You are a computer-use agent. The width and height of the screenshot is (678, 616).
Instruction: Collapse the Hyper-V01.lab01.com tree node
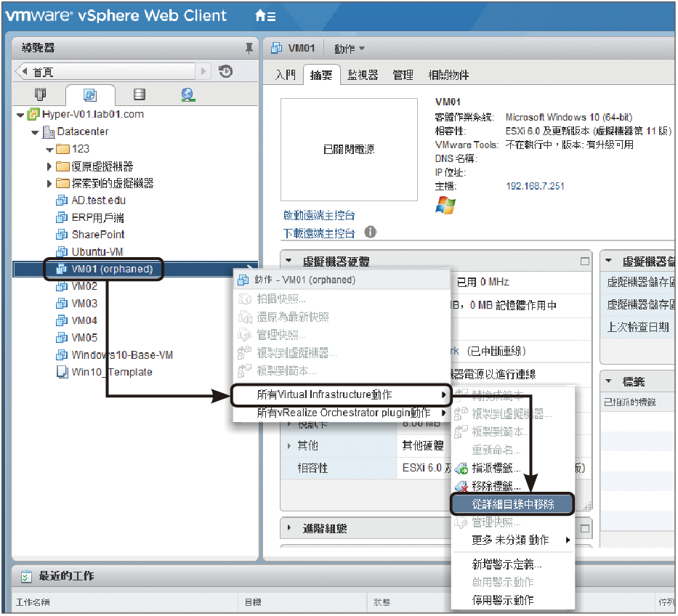tap(20, 115)
